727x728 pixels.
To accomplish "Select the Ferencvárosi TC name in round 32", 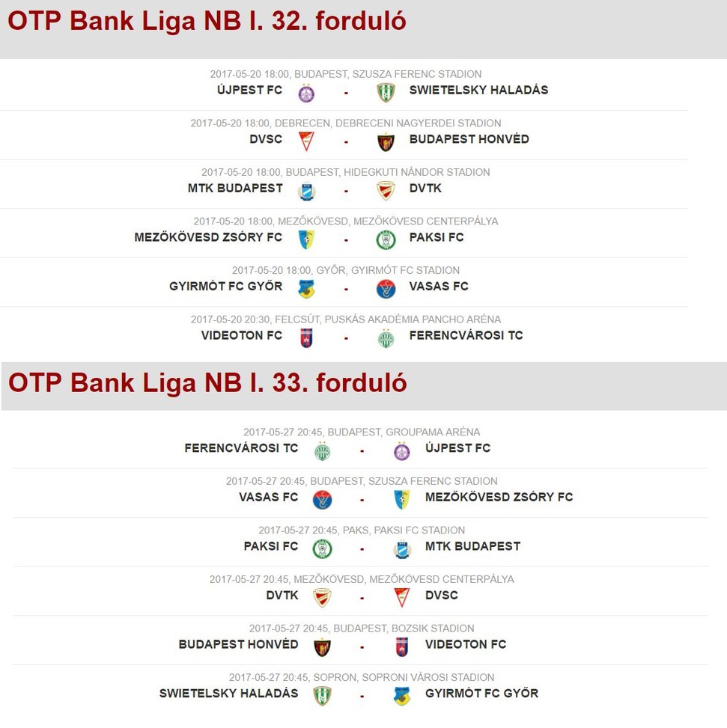I will (466, 335).
